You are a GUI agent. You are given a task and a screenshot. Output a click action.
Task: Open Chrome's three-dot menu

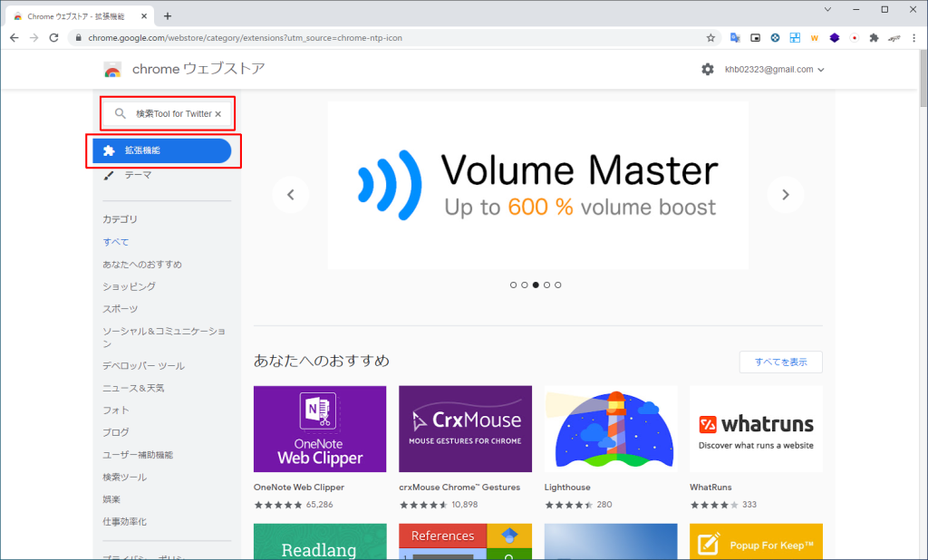point(913,38)
